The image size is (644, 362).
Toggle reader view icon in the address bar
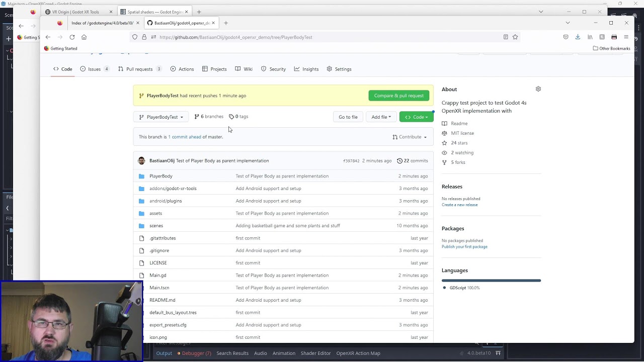(506, 37)
